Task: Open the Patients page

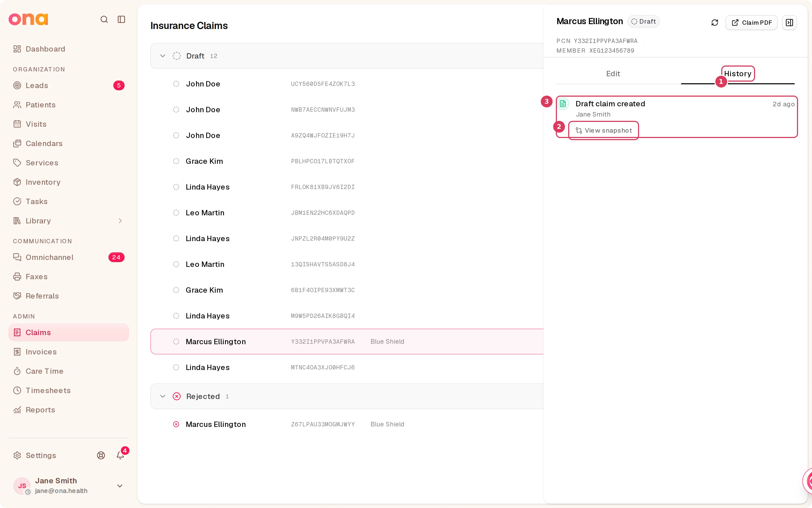Action: (68, 105)
